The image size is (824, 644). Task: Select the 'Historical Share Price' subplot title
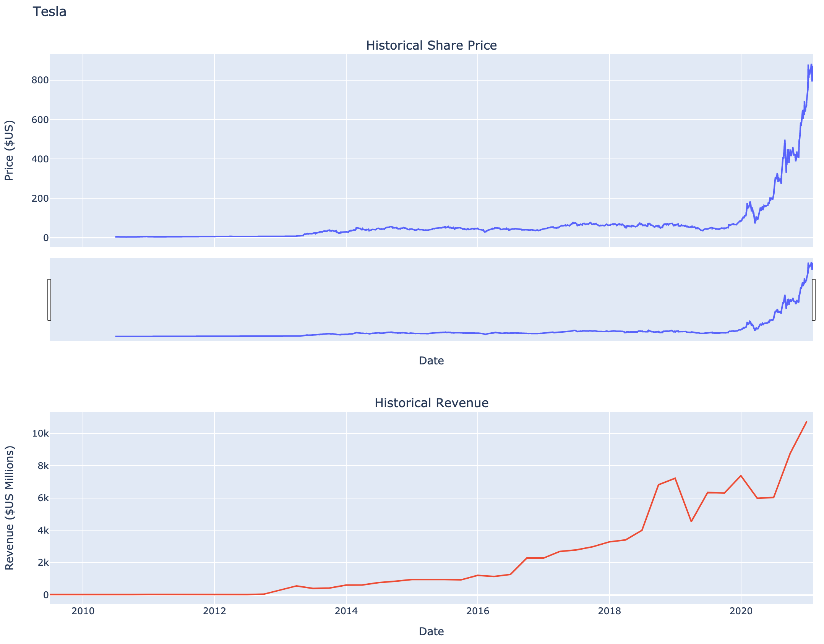click(431, 45)
